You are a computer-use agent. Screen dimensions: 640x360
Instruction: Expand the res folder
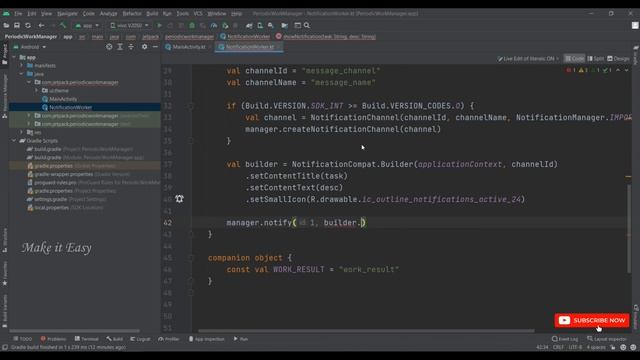click(22, 132)
